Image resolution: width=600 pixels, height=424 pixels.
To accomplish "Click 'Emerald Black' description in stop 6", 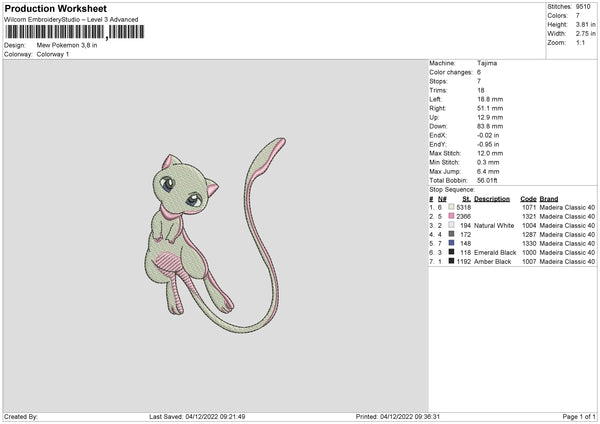I will [x=495, y=253].
